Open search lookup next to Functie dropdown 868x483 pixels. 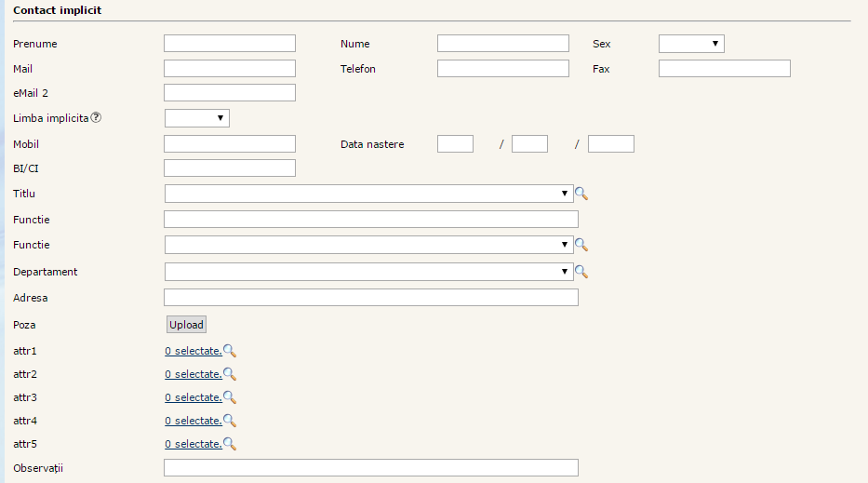[x=581, y=245]
